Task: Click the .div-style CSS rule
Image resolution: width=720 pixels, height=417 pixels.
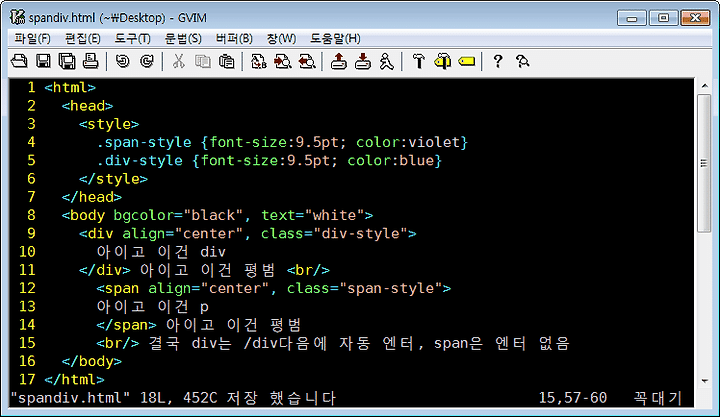Action: [x=269, y=161]
